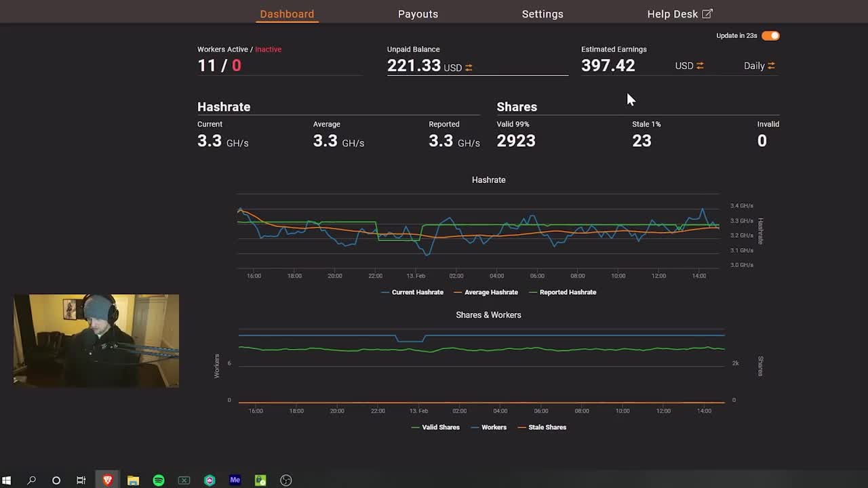Open the Settings tab

click(542, 14)
